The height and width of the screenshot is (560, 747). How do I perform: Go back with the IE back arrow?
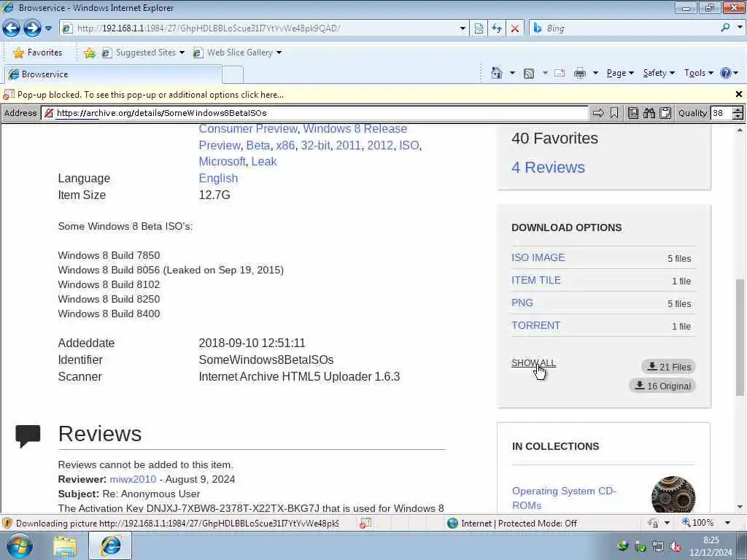(11, 28)
